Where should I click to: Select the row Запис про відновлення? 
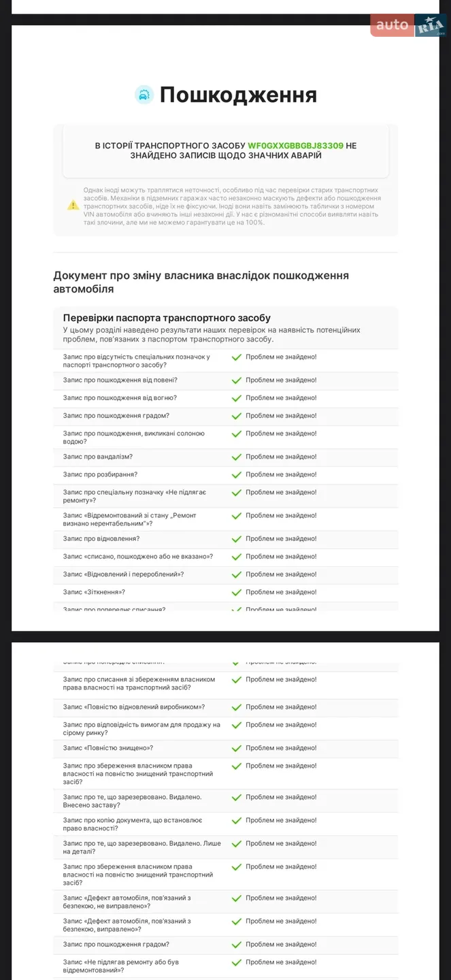[226, 539]
